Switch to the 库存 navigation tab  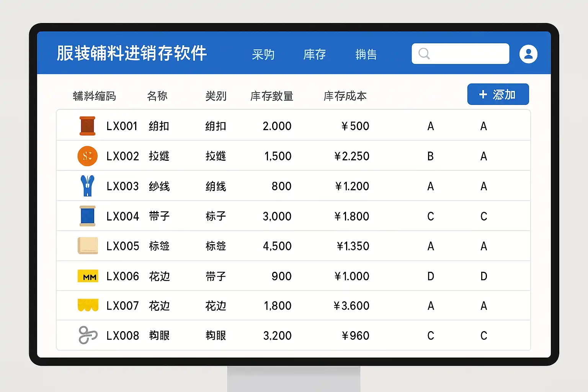point(314,55)
